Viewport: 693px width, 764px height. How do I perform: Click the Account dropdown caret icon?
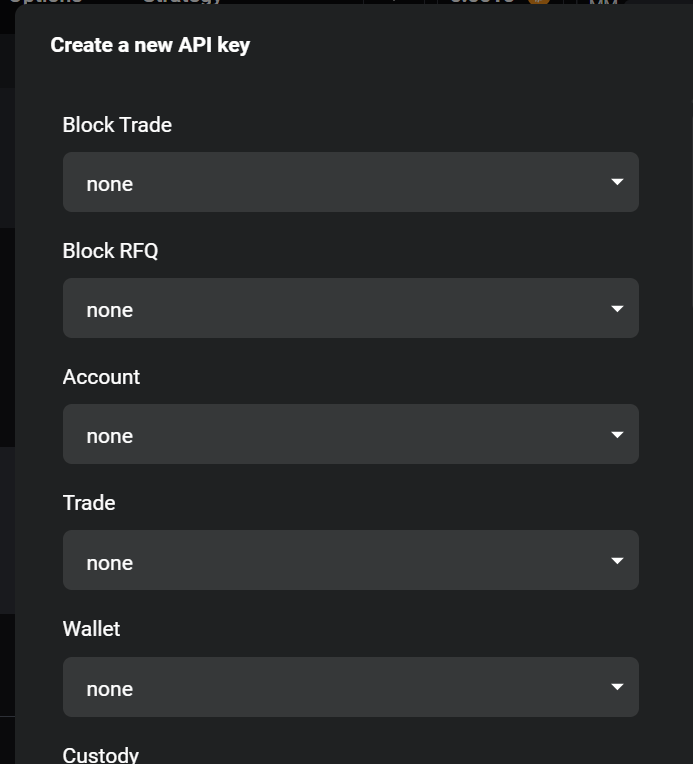point(617,434)
